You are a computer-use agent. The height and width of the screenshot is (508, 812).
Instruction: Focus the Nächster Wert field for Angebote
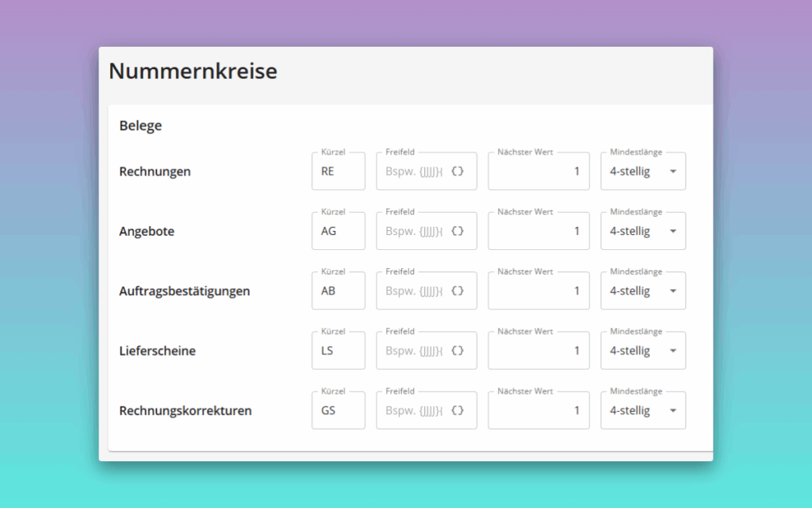click(x=538, y=232)
